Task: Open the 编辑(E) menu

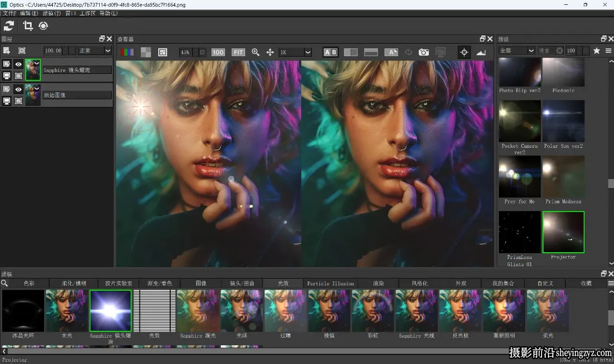Action: (x=29, y=13)
